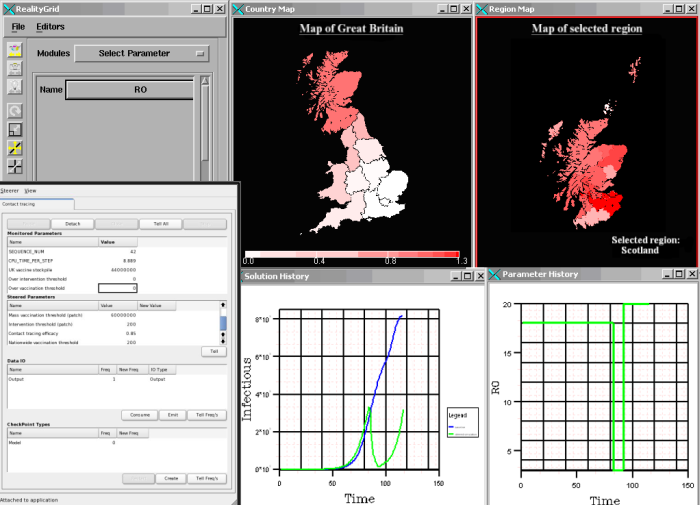Click the X logo icon in Region Map title bar

(x=482, y=9)
